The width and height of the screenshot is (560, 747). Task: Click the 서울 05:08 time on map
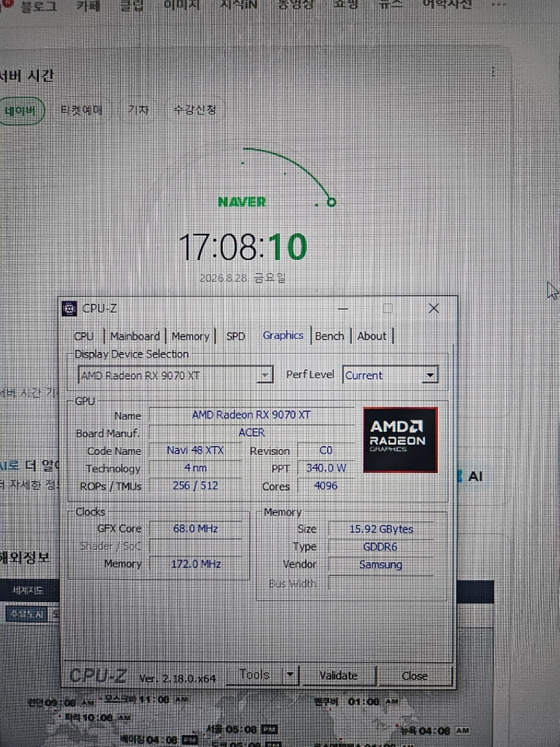pos(242,729)
